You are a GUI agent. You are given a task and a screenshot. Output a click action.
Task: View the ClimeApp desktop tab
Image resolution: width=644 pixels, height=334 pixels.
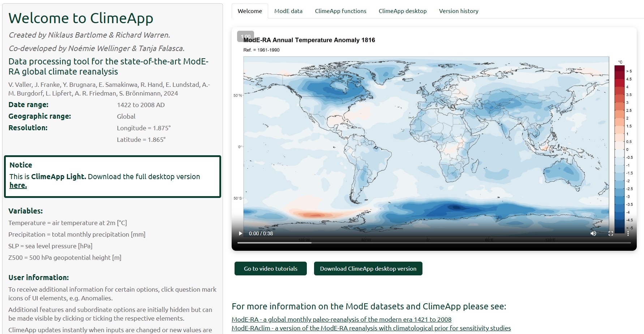(x=402, y=11)
